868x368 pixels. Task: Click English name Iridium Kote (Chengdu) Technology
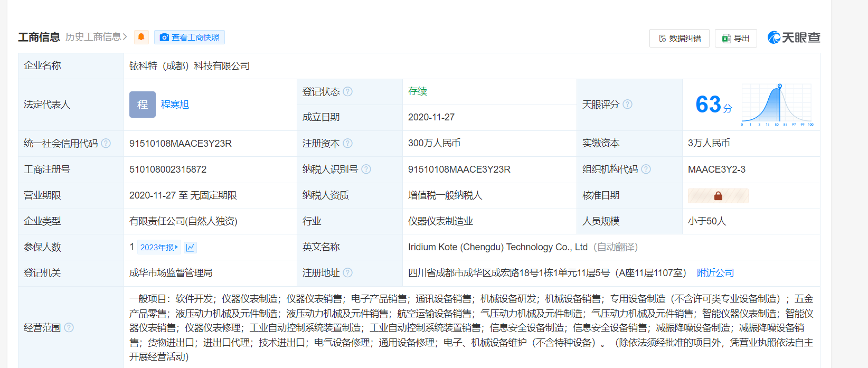[498, 247]
